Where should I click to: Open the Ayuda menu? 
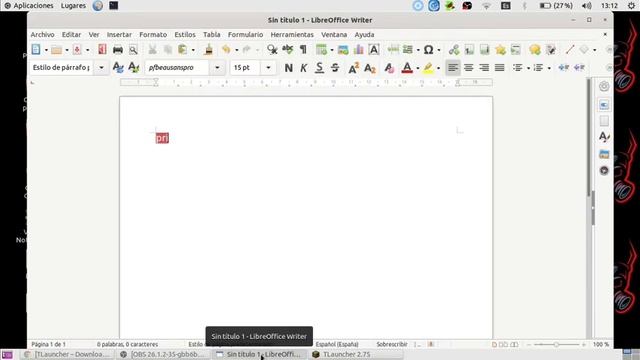[x=364, y=35]
